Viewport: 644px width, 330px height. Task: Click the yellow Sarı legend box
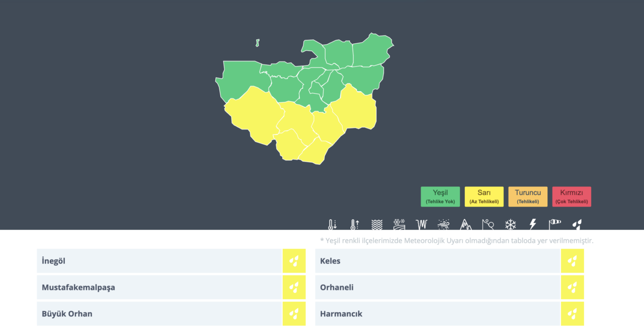pos(484,196)
